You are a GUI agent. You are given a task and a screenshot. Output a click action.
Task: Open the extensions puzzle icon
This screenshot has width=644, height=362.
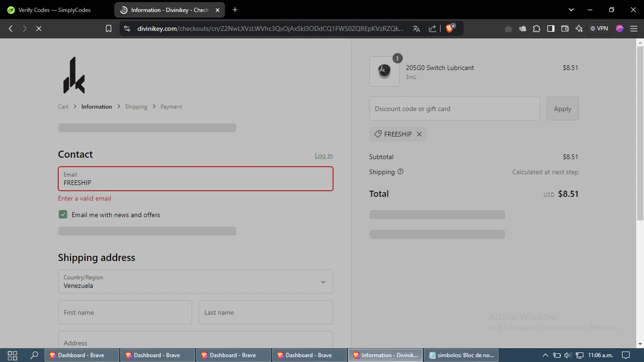pos(537,29)
